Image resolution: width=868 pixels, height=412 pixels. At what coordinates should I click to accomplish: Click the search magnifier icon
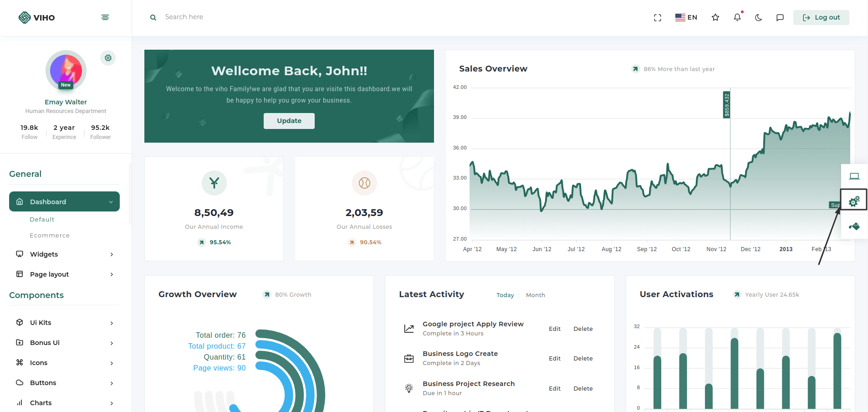pos(153,17)
